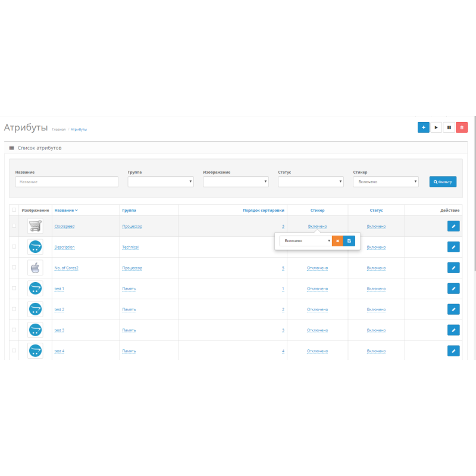Expand the Статус filter dropdown
This screenshot has width=476, height=476.
pyautogui.click(x=311, y=182)
